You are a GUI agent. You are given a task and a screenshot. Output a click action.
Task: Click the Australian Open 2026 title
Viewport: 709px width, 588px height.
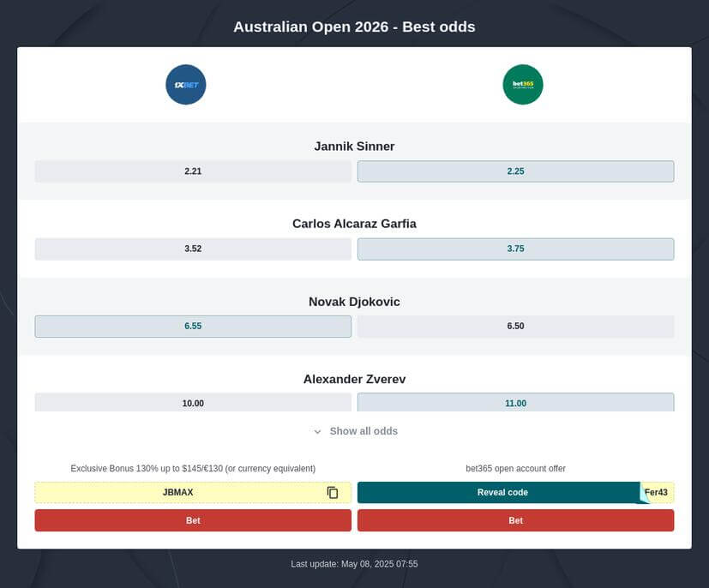click(354, 27)
